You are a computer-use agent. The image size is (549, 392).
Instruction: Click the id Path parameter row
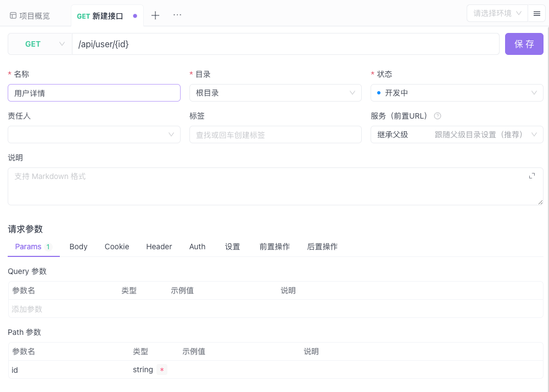tap(66, 370)
